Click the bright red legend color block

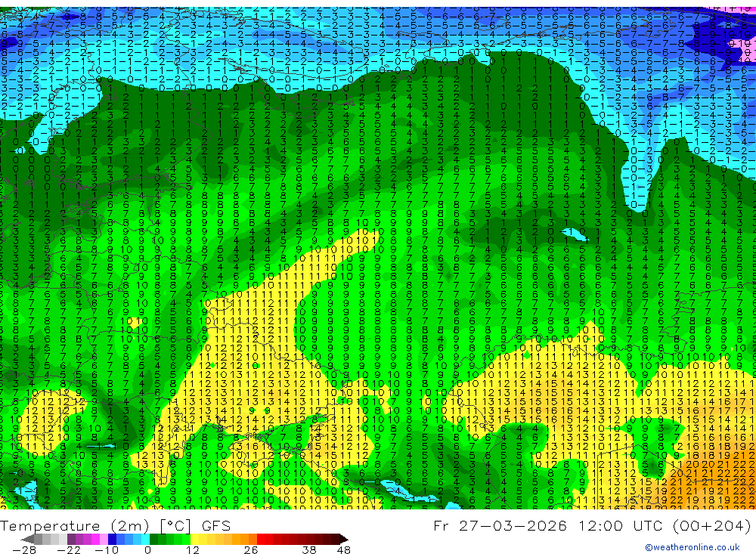pos(261,539)
